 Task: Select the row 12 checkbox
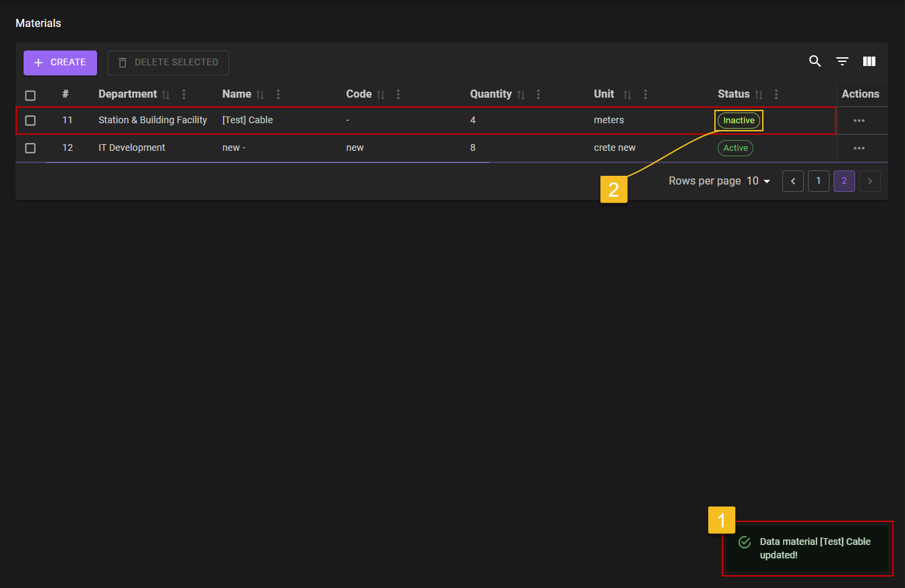tap(30, 148)
